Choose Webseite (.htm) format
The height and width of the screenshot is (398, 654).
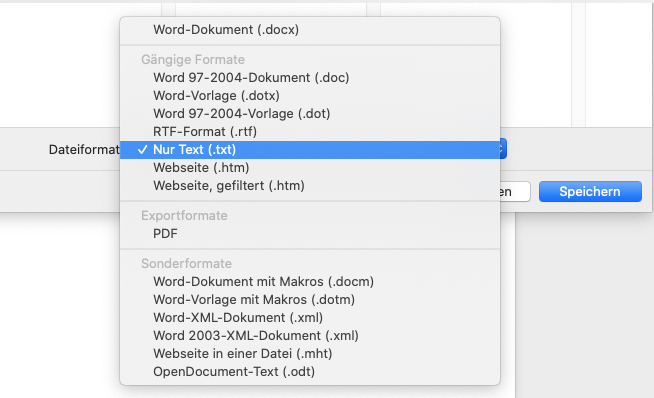(310, 167)
